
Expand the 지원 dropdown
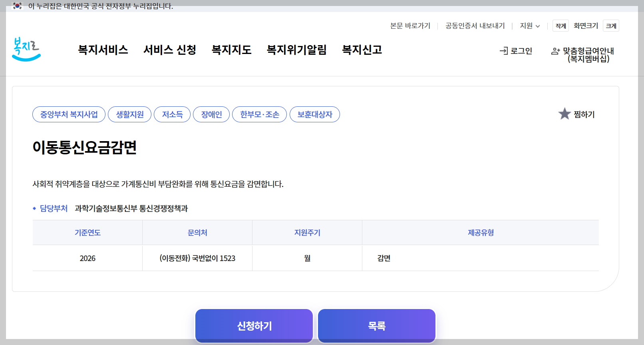pos(530,26)
